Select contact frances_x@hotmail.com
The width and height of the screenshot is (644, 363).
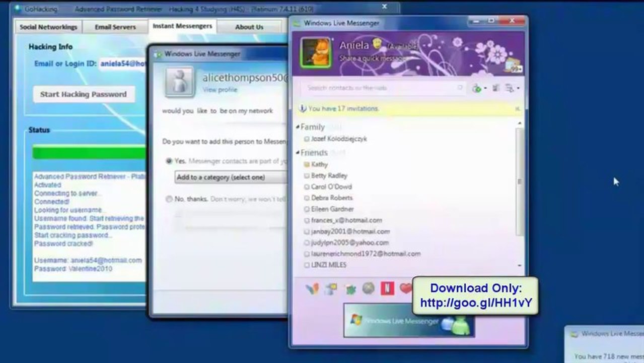click(x=346, y=220)
